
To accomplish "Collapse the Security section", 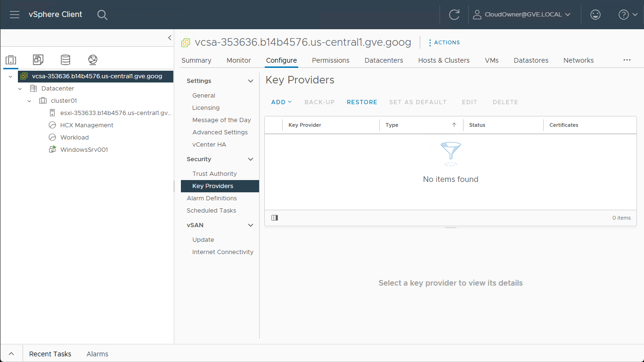I will [x=251, y=159].
